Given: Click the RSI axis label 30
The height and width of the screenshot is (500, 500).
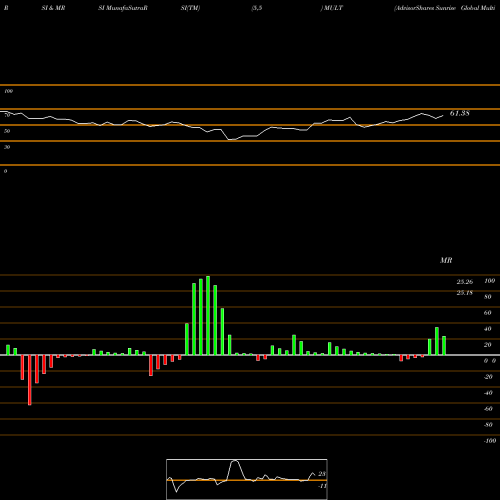Looking at the screenshot, I should click(7, 147).
